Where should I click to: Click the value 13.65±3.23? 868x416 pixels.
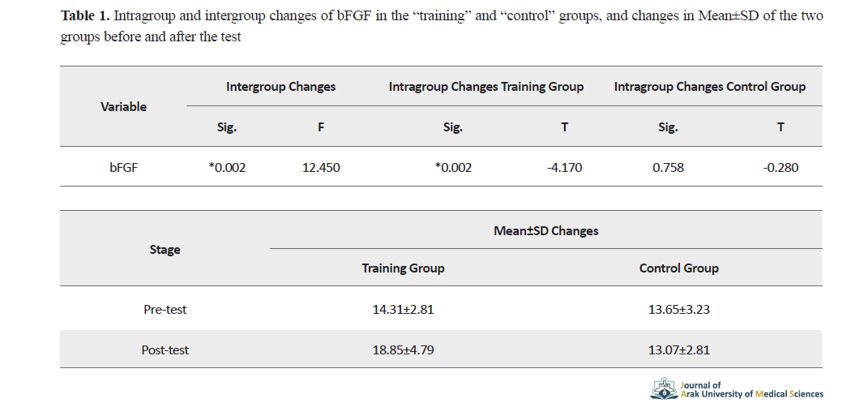click(678, 309)
